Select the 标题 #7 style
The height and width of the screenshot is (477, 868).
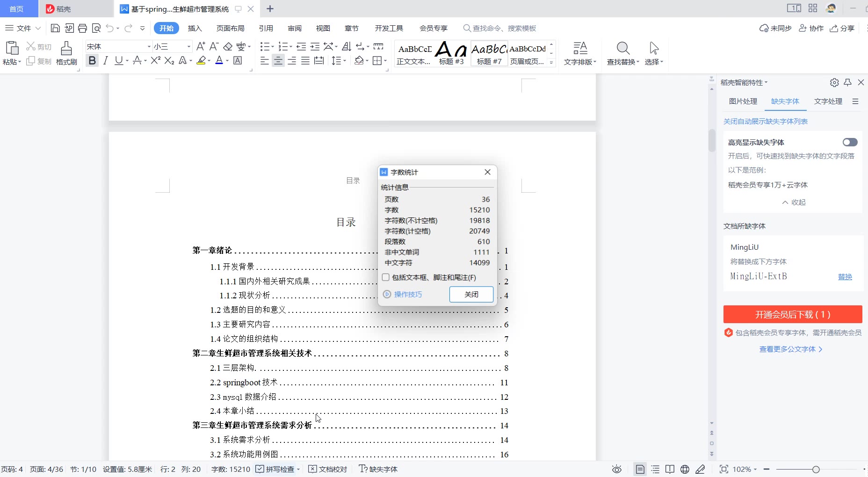click(489, 53)
